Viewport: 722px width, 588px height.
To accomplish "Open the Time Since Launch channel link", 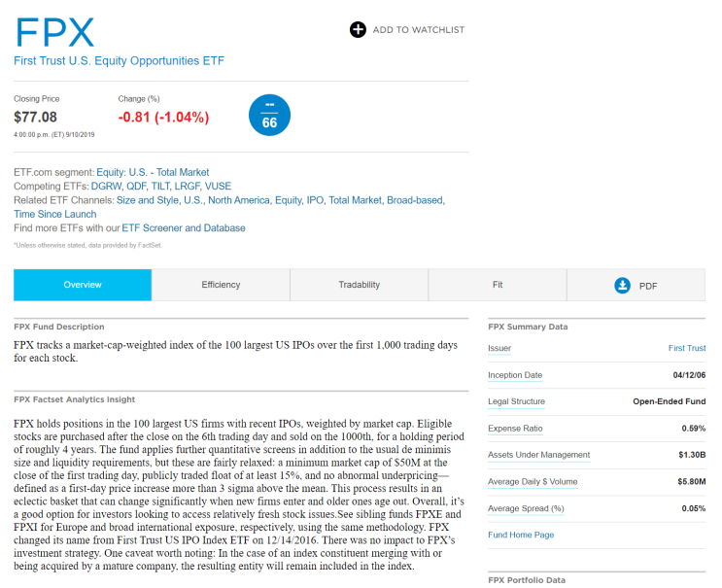I will pos(55,214).
